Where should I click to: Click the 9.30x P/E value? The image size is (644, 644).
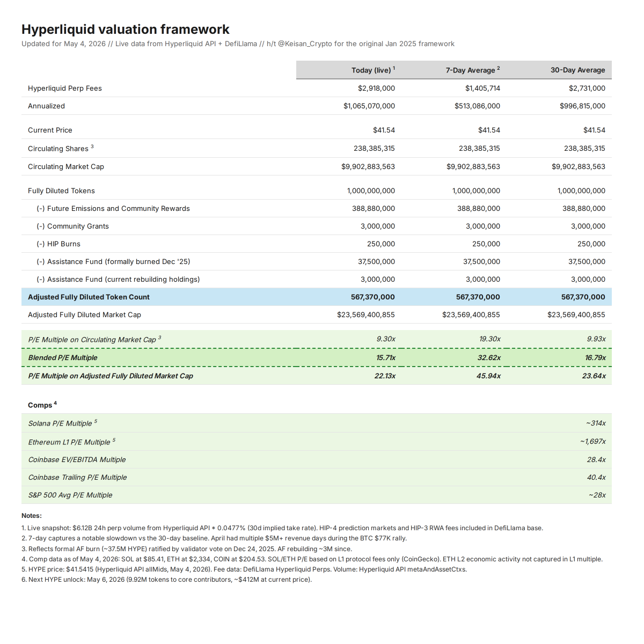[386, 339]
